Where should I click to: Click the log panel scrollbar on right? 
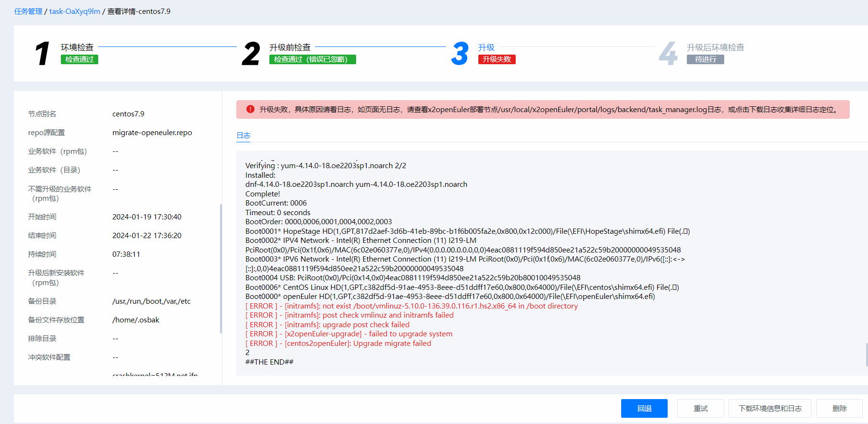pos(866,355)
